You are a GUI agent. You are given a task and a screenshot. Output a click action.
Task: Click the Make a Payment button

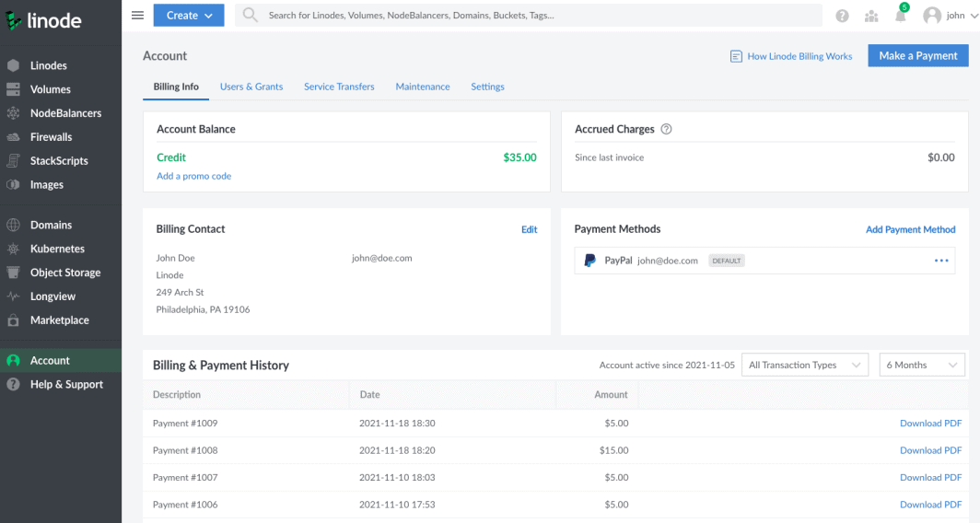[x=917, y=56]
